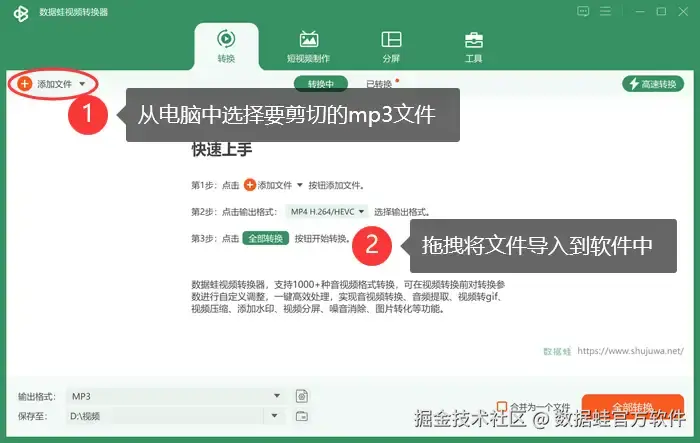Image resolution: width=700 pixels, height=443 pixels.
Task: Open the output folder icon
Action: 302,416
